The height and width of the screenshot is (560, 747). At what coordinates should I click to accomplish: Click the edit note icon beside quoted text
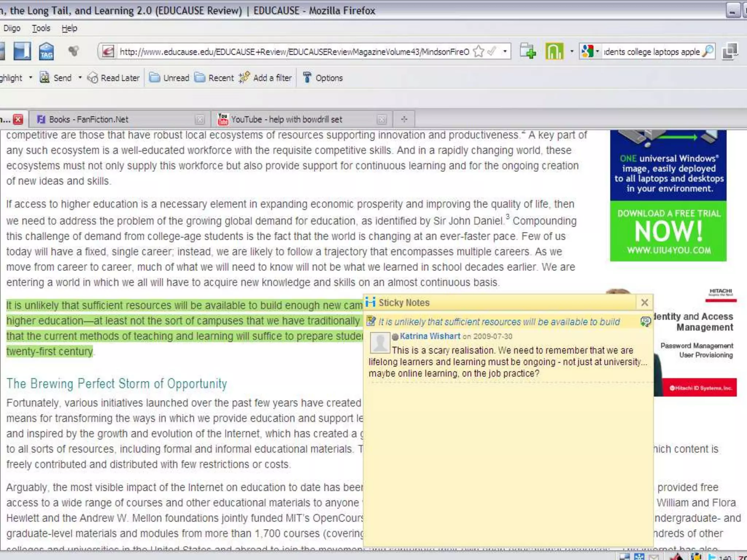[371, 321]
